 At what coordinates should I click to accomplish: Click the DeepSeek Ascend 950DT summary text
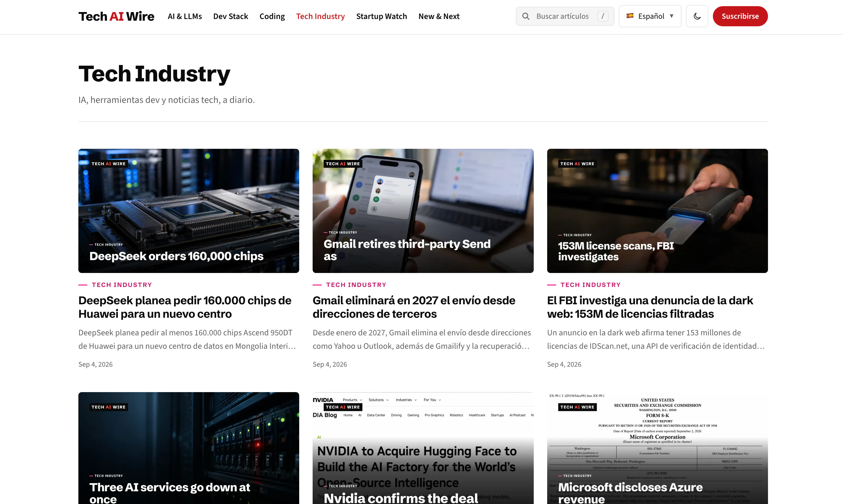point(187,339)
